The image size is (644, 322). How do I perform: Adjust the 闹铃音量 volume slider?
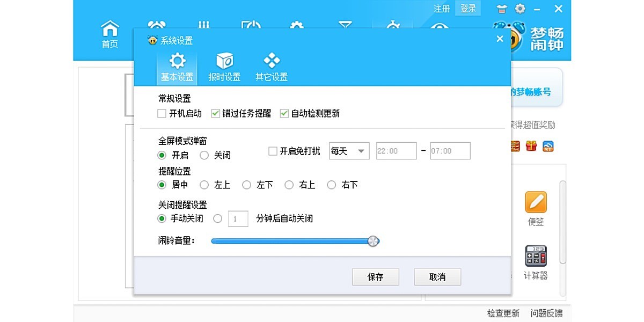[372, 241]
